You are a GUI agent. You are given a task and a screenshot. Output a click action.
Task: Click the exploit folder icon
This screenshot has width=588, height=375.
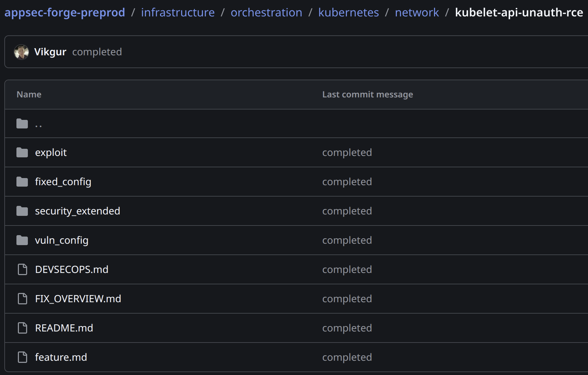22,153
